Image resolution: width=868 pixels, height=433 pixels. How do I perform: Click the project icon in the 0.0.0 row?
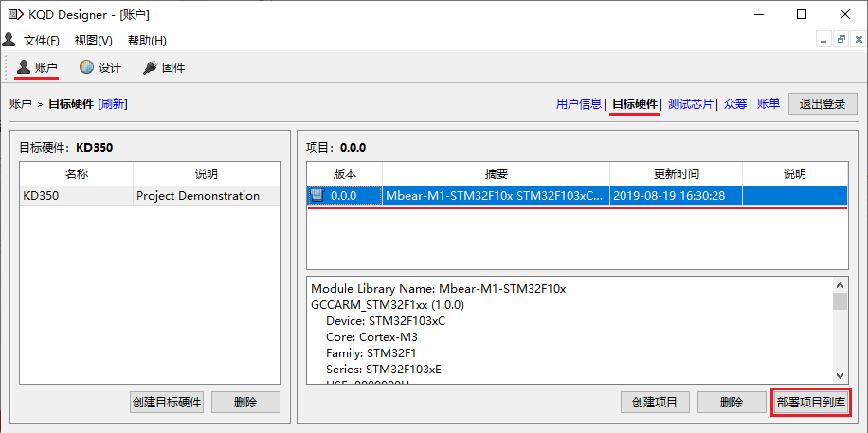(317, 195)
